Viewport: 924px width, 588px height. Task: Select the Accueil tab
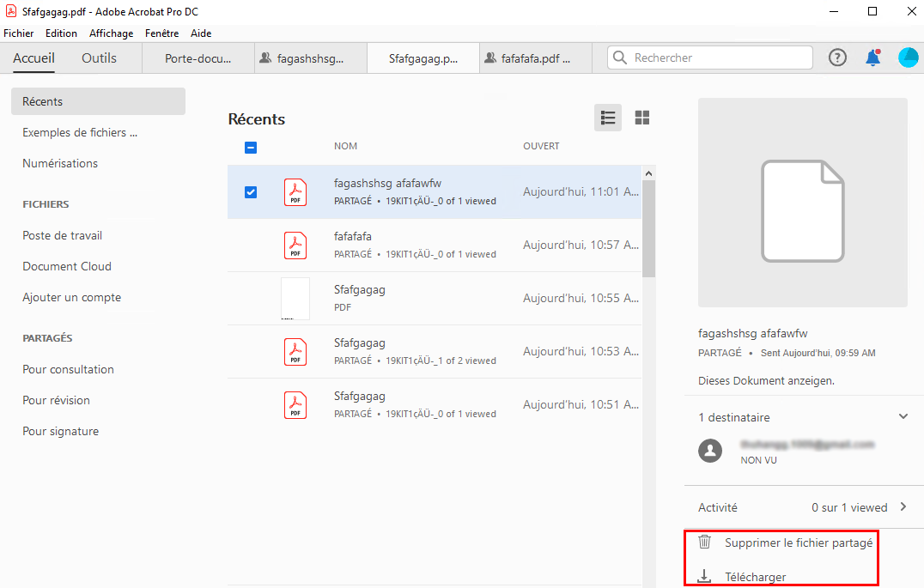pos(33,58)
